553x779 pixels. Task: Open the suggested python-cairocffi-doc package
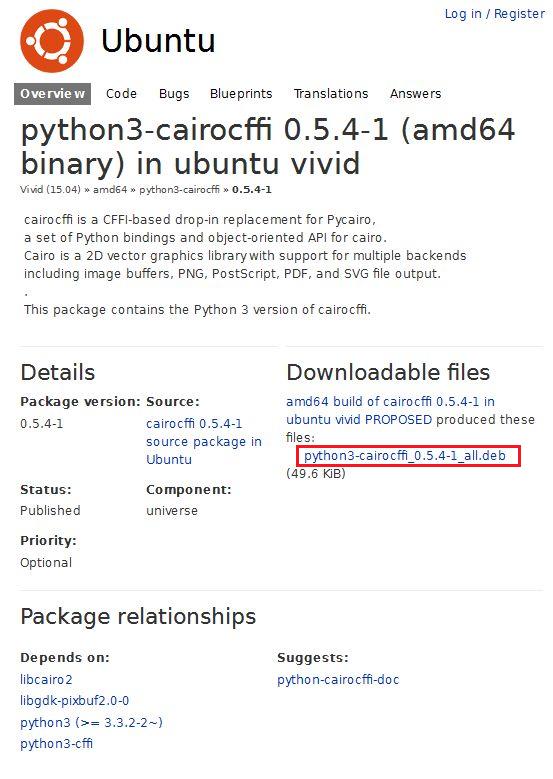(338, 680)
